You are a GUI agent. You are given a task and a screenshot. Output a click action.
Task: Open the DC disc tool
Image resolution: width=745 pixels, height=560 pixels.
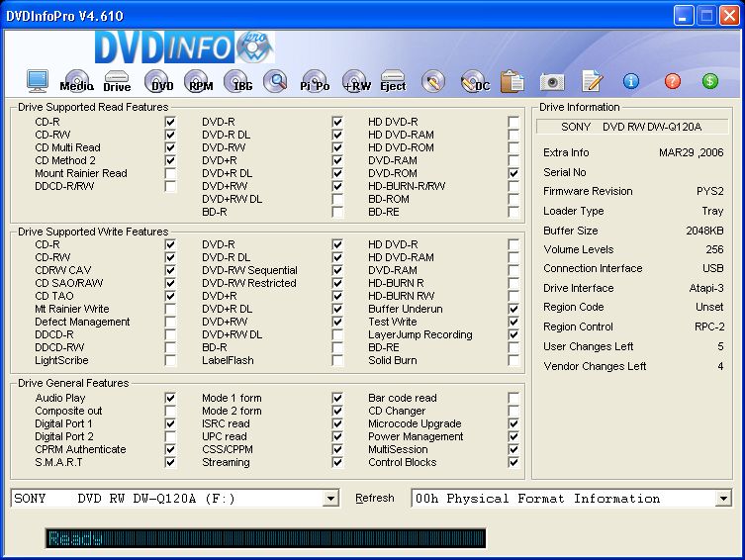click(x=475, y=81)
